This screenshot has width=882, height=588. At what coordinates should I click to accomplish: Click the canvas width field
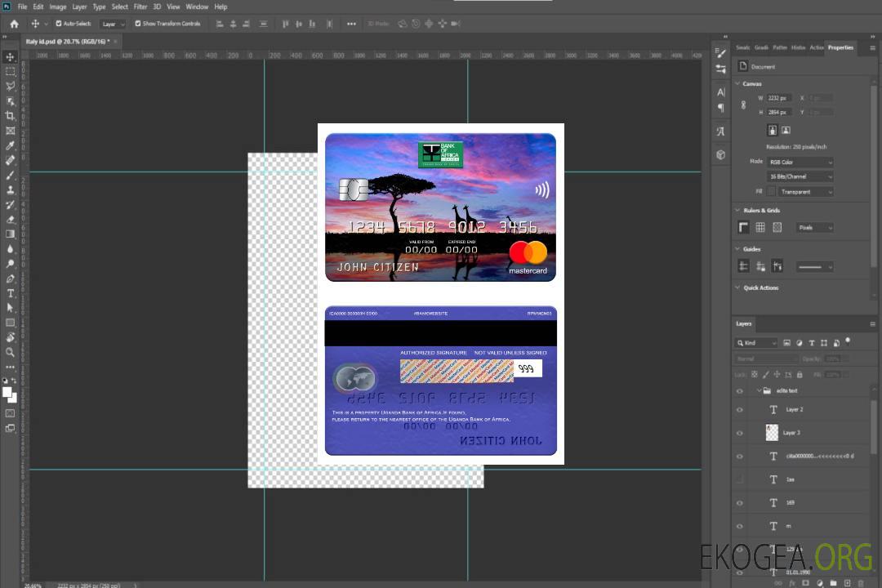click(778, 98)
